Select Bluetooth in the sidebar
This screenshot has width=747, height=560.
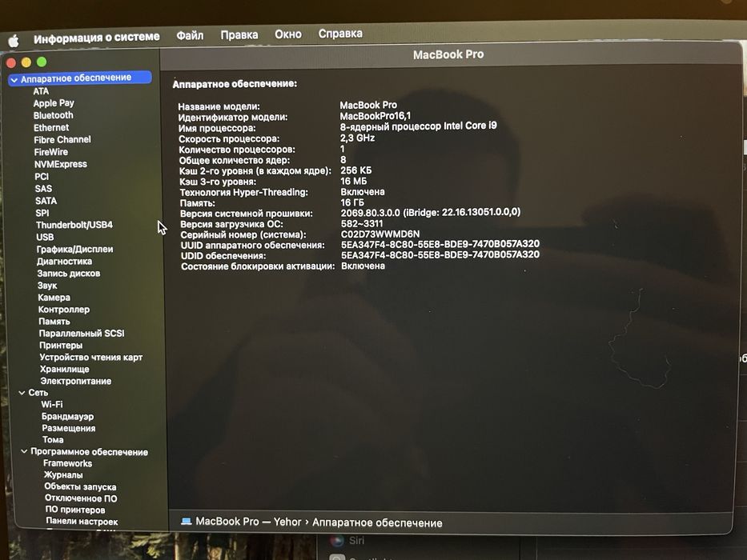click(54, 115)
